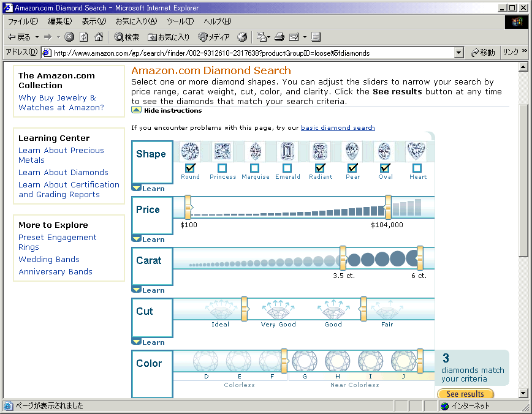Viewport: 532px width, 414px height.
Task: Expand the Learn section under Cut
Action: click(148, 342)
